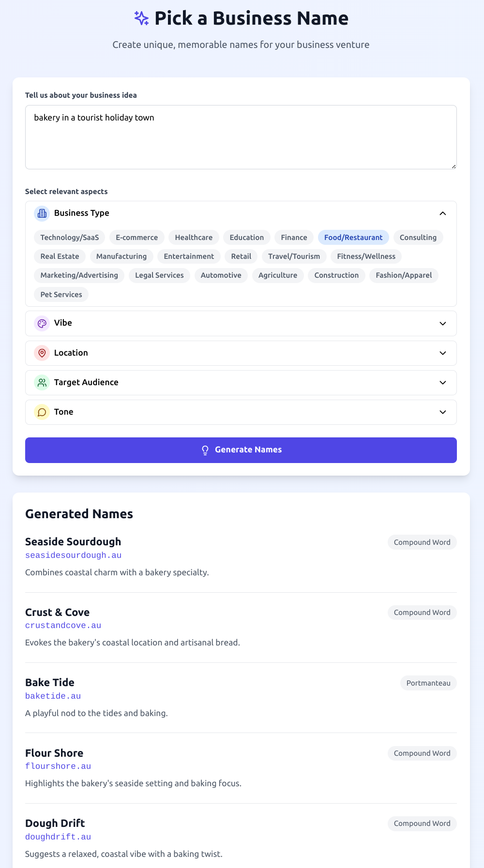Deselect the Food/Restaurant chip
The width and height of the screenshot is (484, 868).
coord(353,238)
